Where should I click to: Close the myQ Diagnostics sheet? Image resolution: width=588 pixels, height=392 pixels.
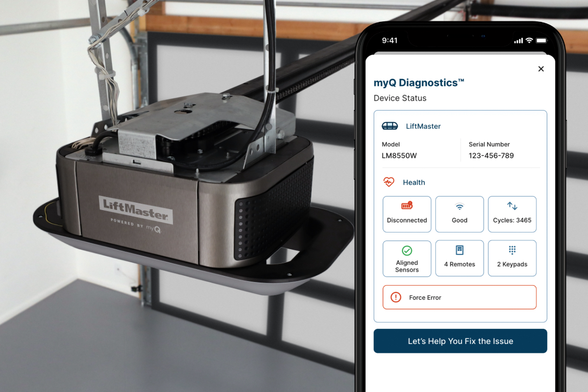(x=541, y=69)
